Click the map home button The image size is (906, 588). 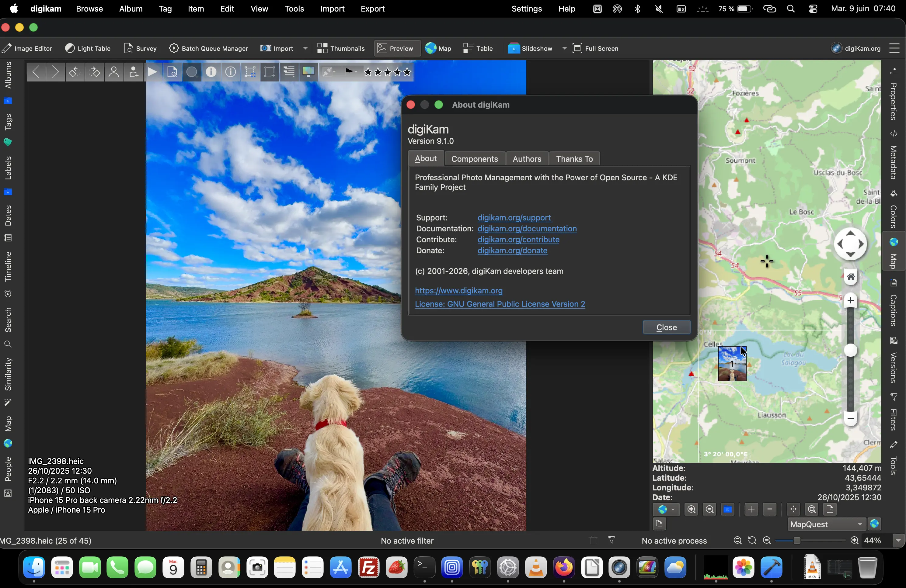point(850,276)
